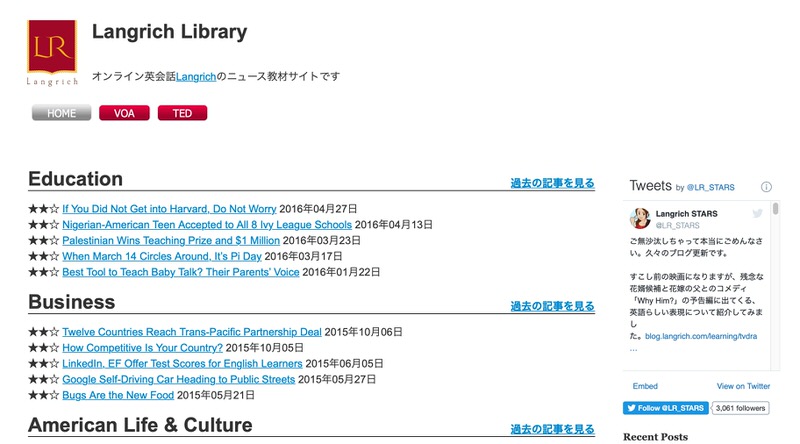The image size is (800, 444).
Task: Open the HOME navigation tab
Action: [62, 113]
